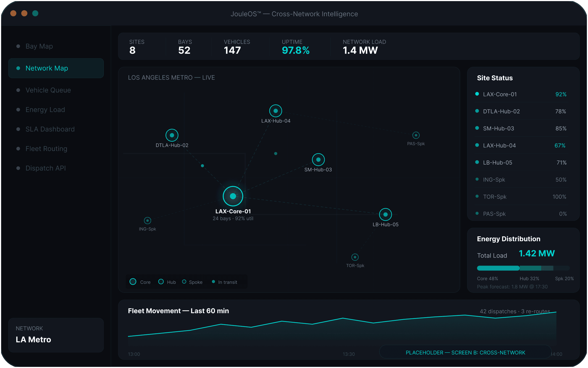Click the LAX-Hub-04 node on the map
The height and width of the screenshot is (368, 588).
tap(275, 111)
